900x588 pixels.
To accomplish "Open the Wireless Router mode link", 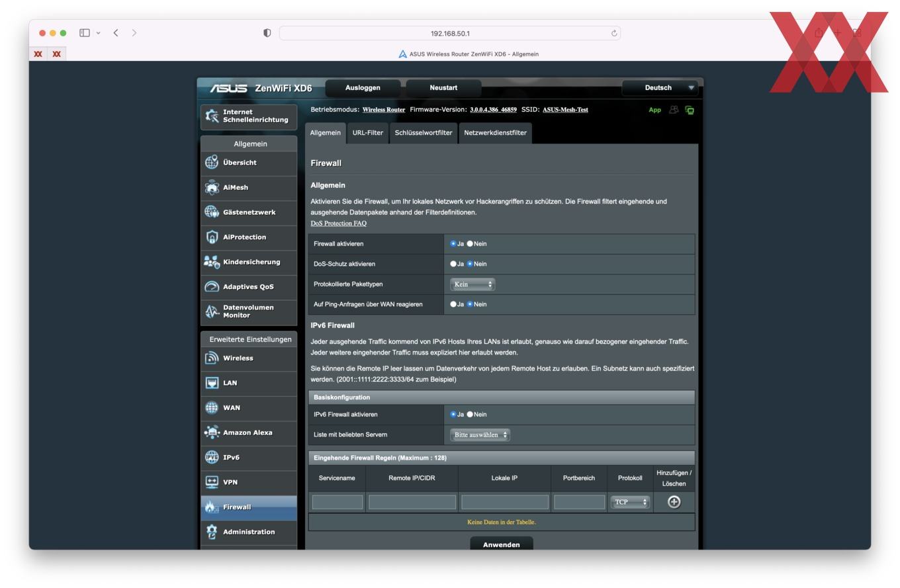I will [384, 110].
